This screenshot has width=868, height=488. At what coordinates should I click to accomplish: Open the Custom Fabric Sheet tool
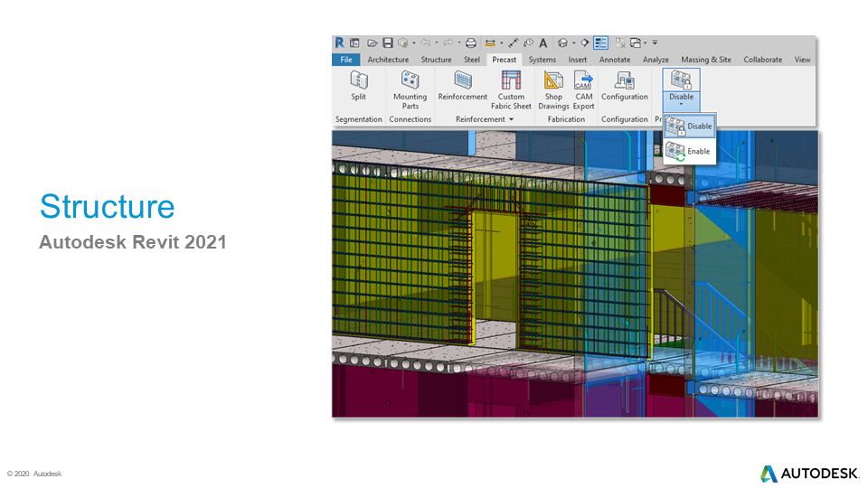click(x=511, y=89)
